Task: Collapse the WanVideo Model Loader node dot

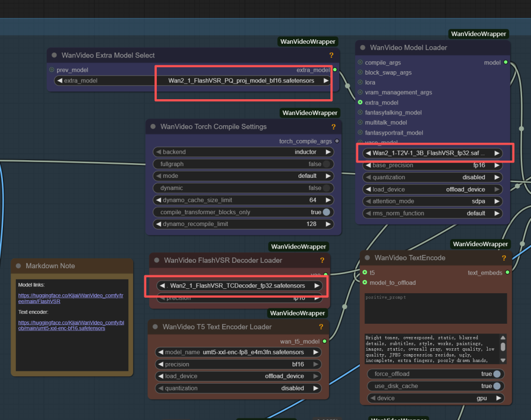Action: tap(363, 48)
